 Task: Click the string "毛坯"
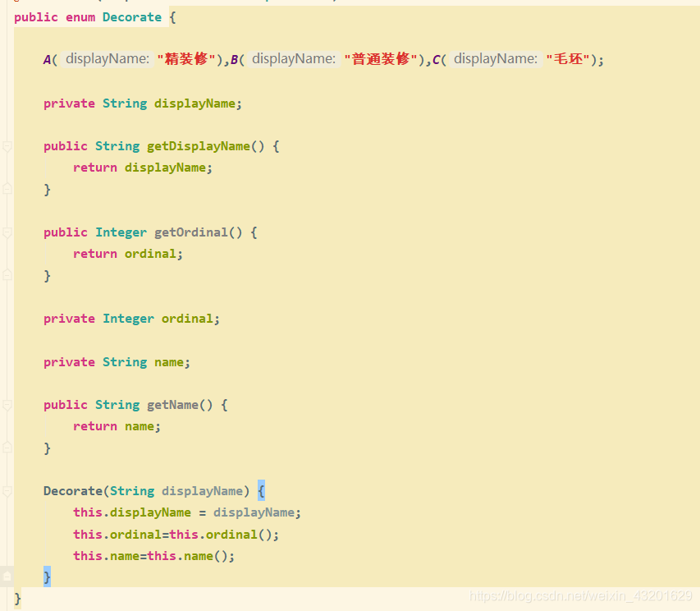(x=568, y=59)
